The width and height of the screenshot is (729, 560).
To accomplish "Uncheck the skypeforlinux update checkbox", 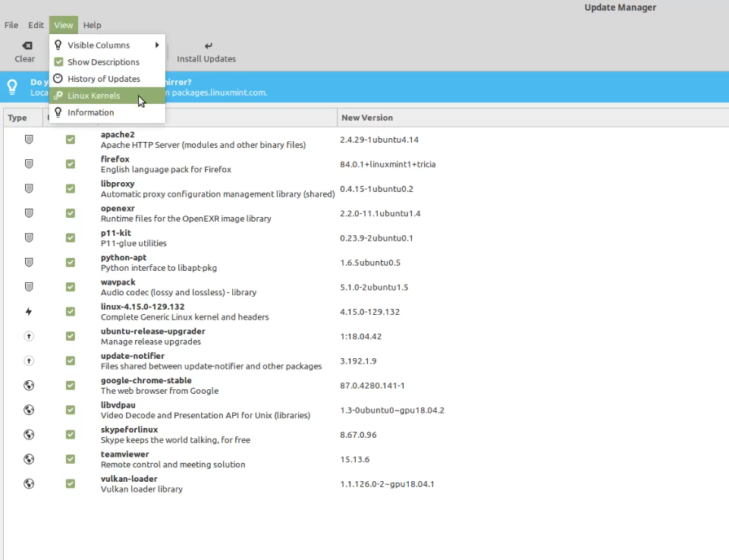I will tap(71, 434).
